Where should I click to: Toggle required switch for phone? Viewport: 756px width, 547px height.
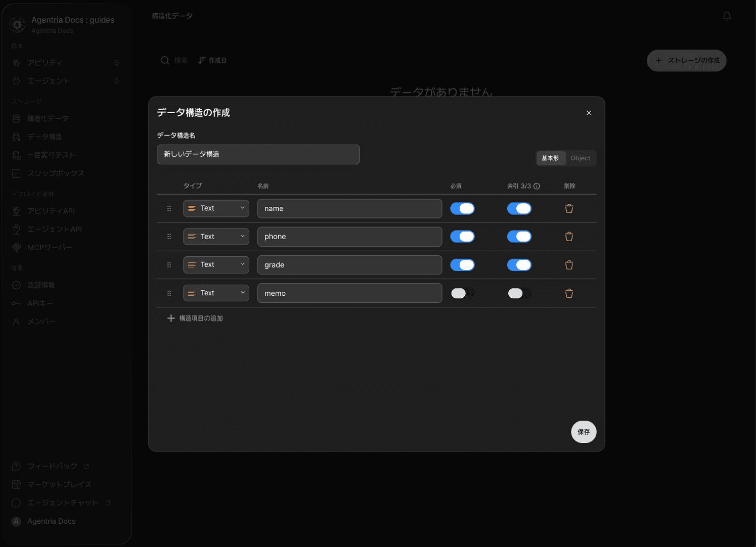coord(462,237)
